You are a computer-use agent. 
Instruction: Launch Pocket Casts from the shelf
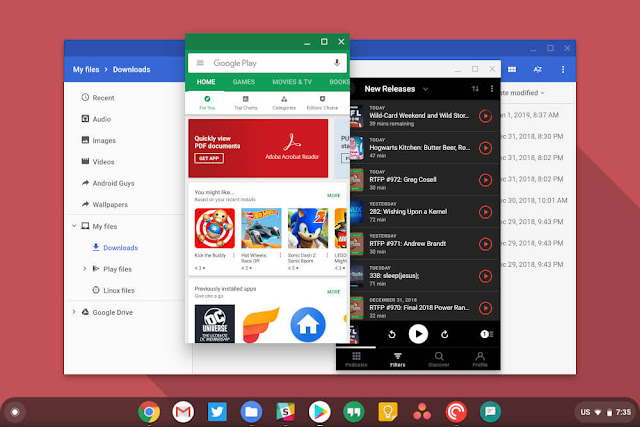click(x=456, y=411)
